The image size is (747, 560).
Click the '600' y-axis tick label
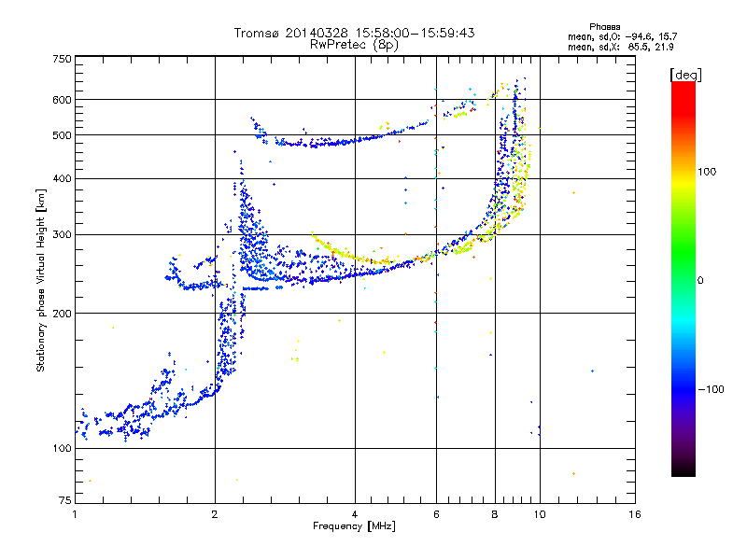(x=62, y=100)
